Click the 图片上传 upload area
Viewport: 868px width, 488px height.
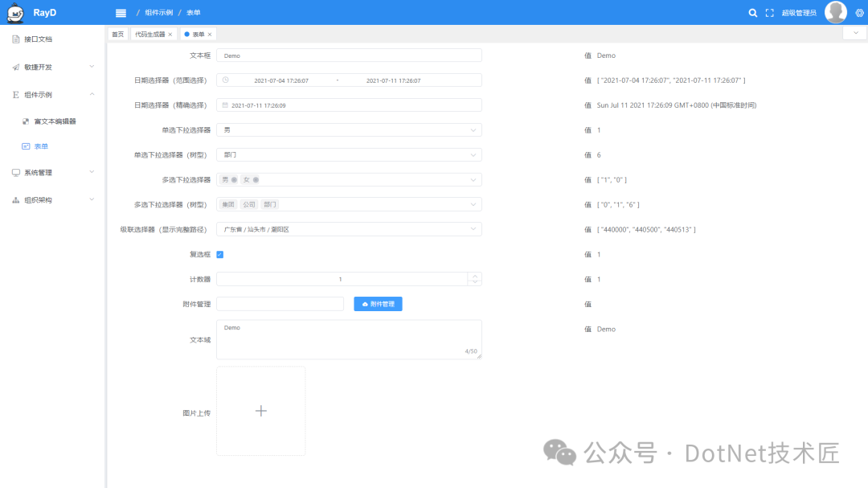(x=260, y=411)
